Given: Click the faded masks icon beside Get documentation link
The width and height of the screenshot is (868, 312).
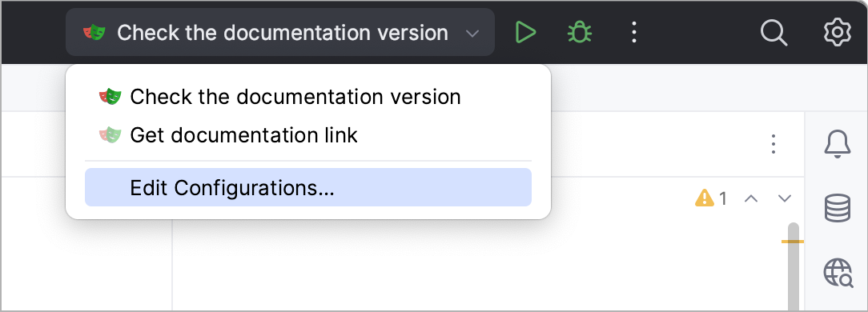Looking at the screenshot, I should [111, 134].
